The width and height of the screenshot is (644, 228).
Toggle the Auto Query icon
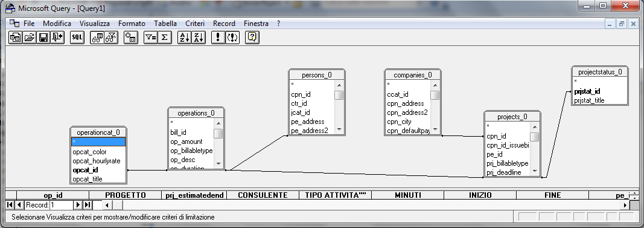point(232,37)
